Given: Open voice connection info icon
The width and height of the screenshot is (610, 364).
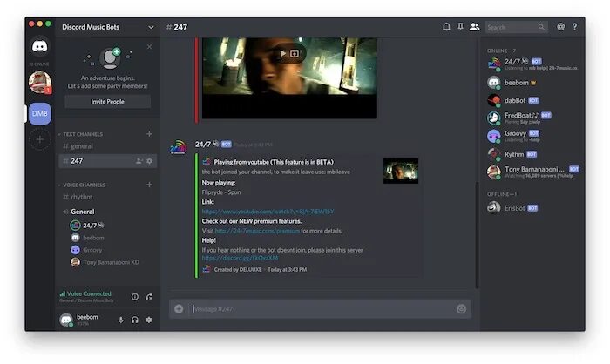Looking at the screenshot, I should [x=134, y=297].
